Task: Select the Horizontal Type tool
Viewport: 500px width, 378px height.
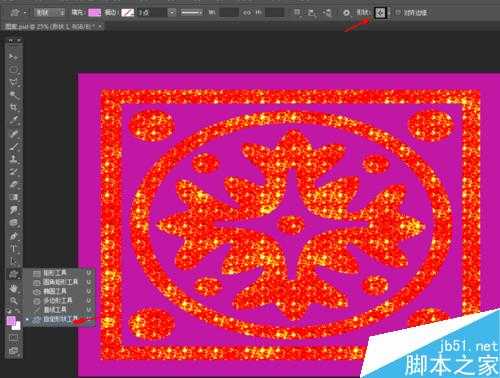Action: point(14,249)
